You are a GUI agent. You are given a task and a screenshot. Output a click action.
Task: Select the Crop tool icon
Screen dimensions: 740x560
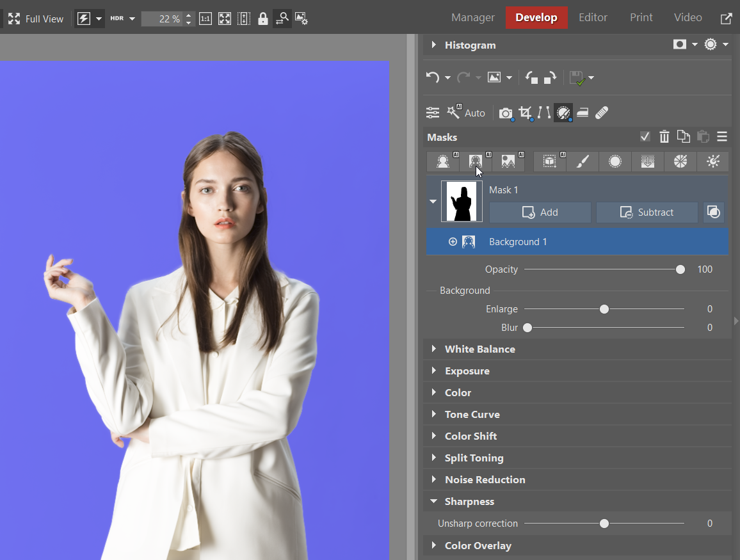coord(526,113)
